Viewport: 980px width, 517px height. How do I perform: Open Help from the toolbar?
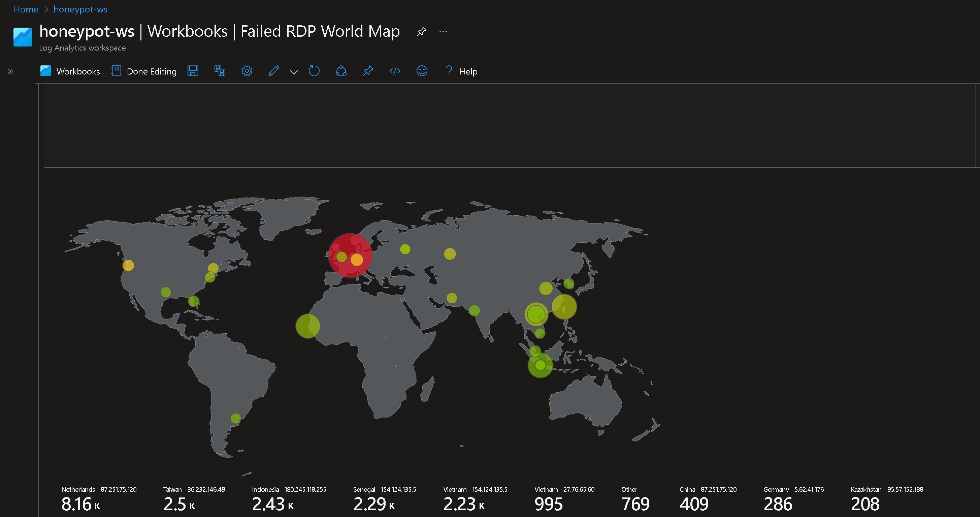(461, 71)
